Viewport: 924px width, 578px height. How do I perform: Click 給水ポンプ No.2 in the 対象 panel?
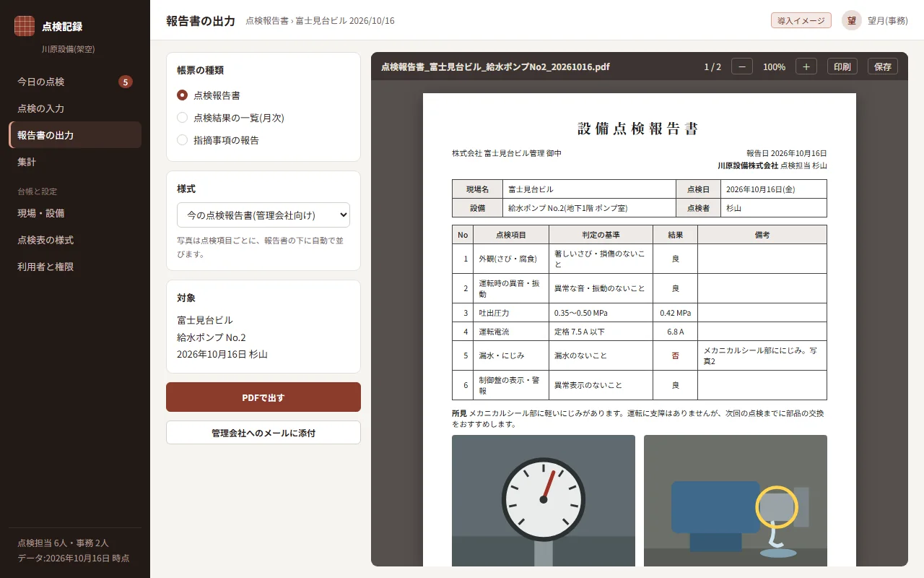click(x=212, y=337)
